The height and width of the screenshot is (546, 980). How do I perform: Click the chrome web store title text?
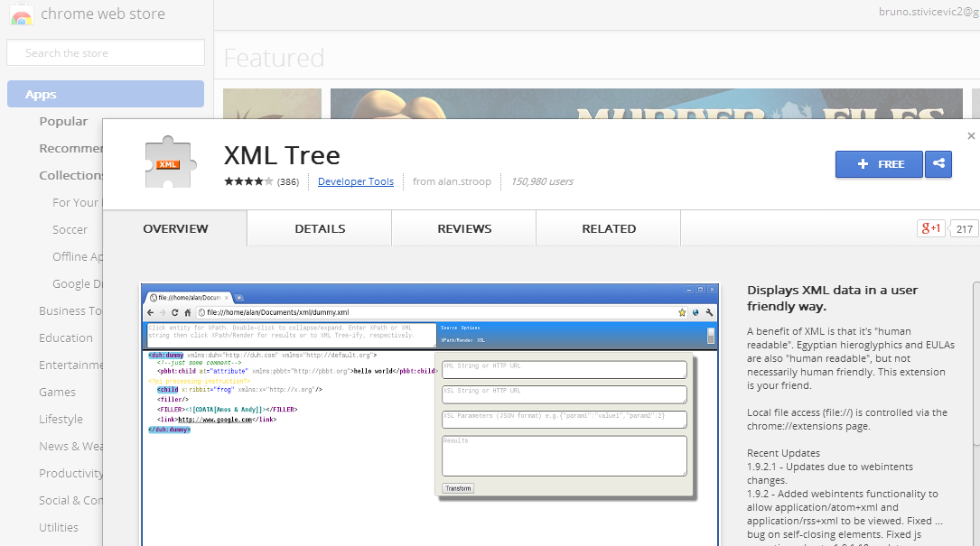click(x=103, y=14)
